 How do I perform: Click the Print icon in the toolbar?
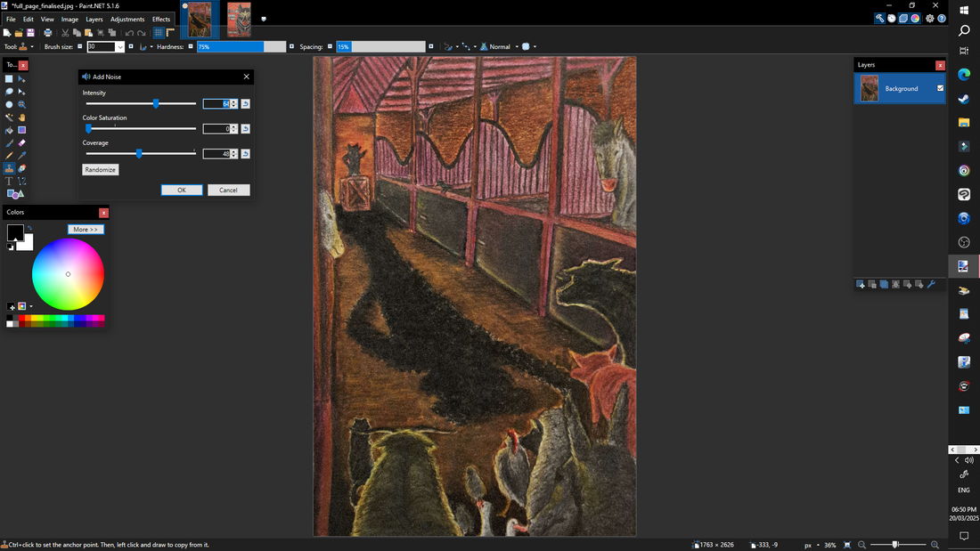(x=47, y=32)
